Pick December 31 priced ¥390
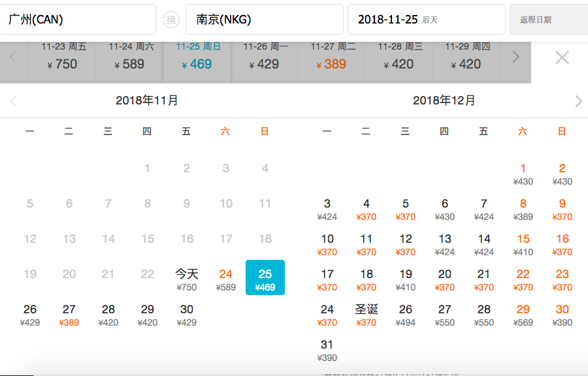 [x=327, y=349]
